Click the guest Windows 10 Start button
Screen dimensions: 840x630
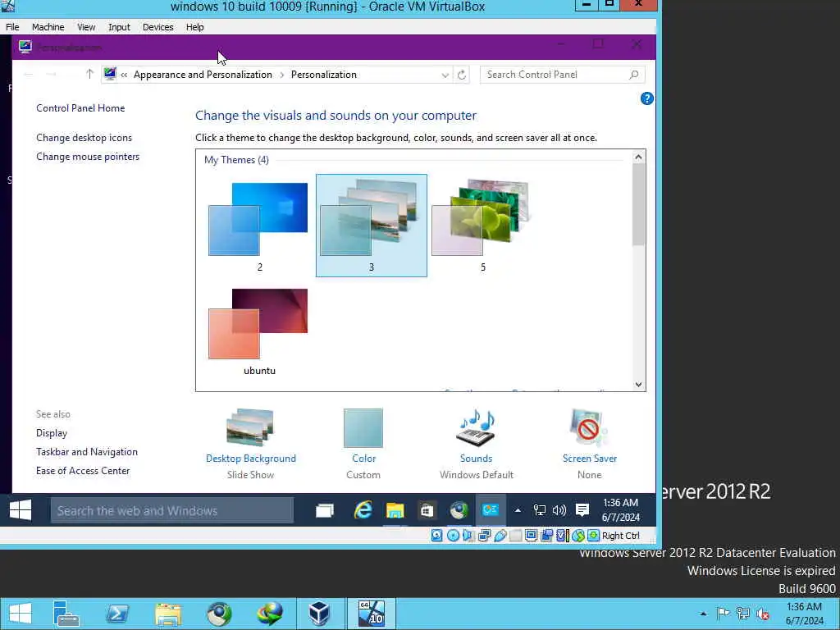21,510
